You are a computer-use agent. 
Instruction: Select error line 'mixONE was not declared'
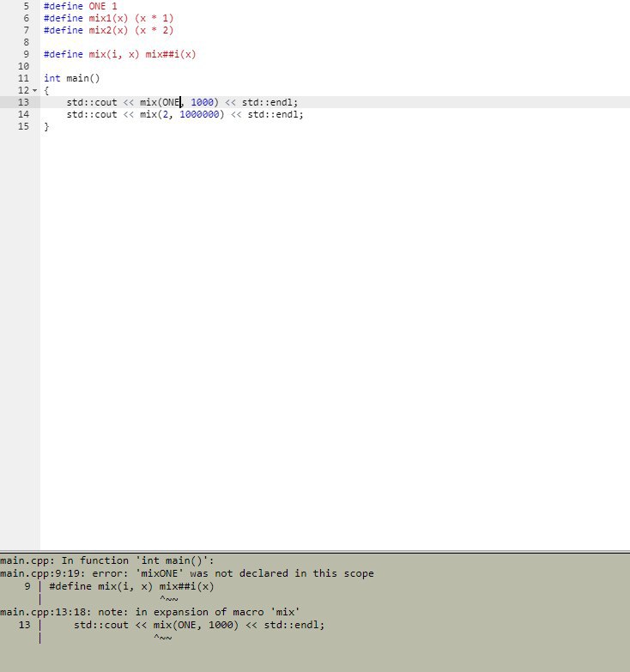coord(187,573)
